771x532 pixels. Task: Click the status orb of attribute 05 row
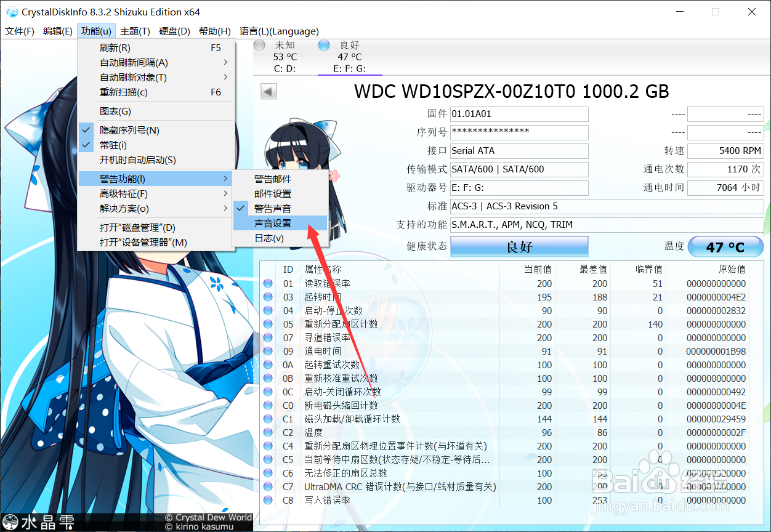coord(268,324)
